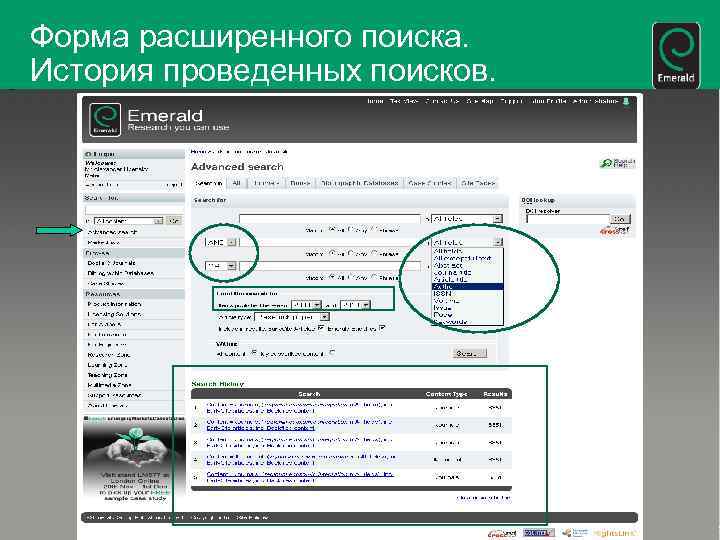This screenshot has height=540, width=720.
Task: Open the Licensing Solutions sidebar link
Action: 115,314
